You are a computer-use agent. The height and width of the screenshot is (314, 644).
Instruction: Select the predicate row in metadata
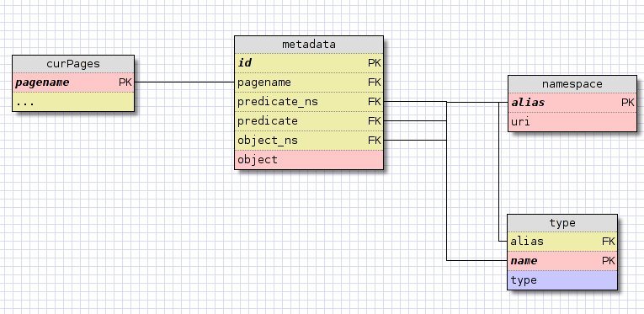pyautogui.click(x=309, y=121)
